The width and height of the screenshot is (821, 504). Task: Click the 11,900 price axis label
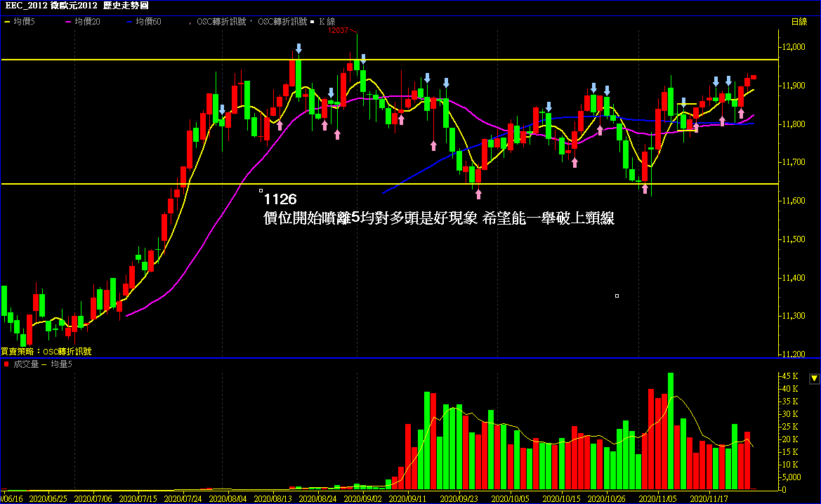[x=794, y=86]
